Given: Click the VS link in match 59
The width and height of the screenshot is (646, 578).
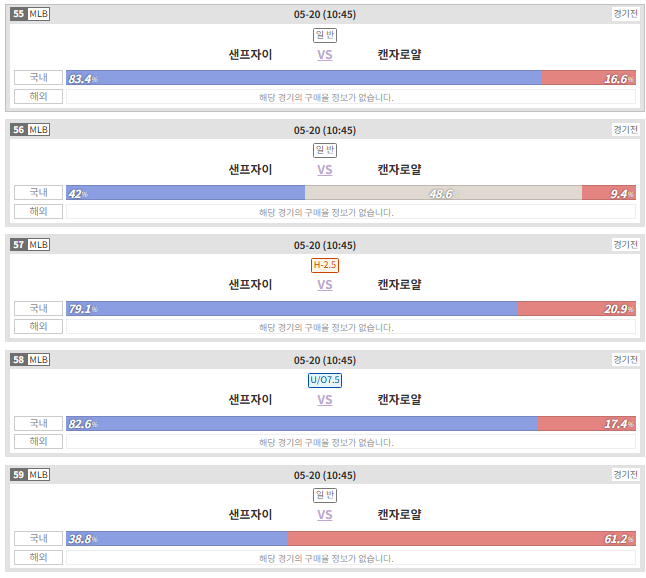Looking at the screenshot, I should [325, 515].
